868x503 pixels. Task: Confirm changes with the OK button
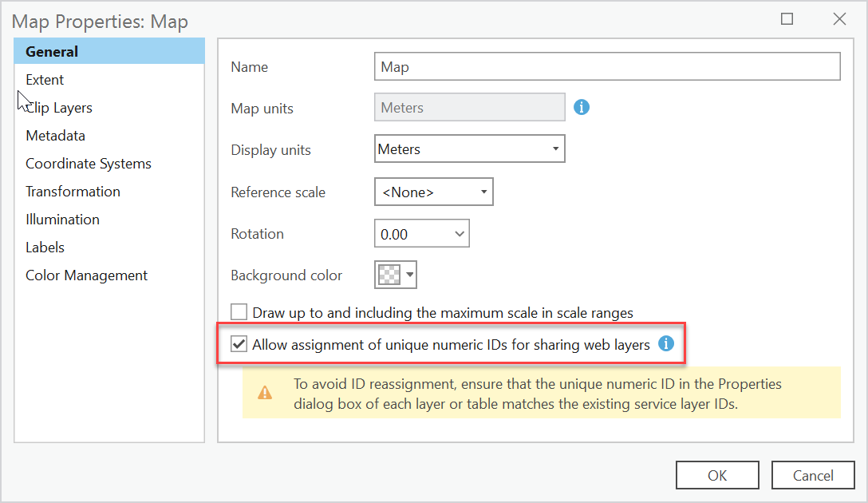(716, 474)
